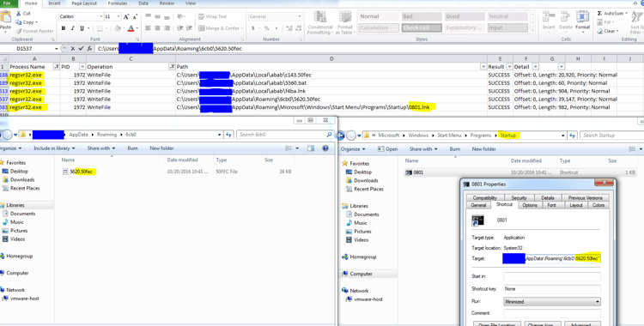Align text left in the Alignment group
Image resolution: width=644 pixels, height=326 pixels.
[149, 28]
